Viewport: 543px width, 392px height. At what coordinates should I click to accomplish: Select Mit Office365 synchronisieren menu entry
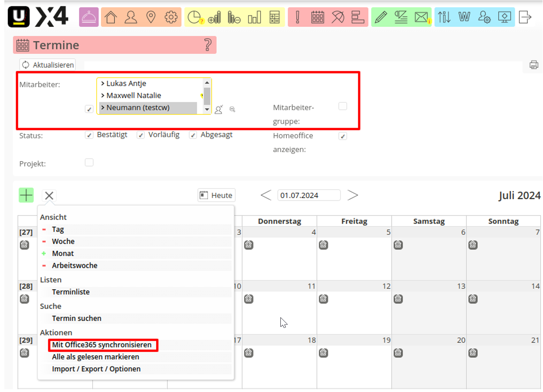tap(102, 345)
